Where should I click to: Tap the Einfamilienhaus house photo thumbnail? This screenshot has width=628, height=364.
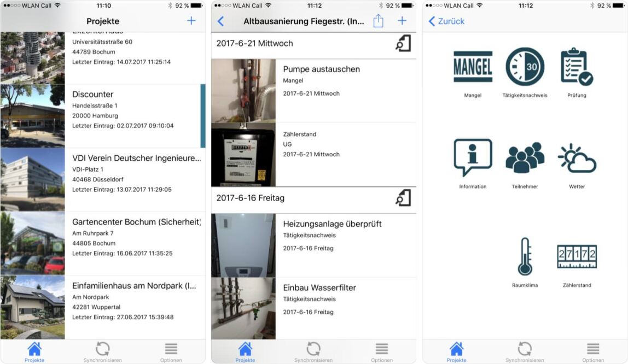coord(32,307)
